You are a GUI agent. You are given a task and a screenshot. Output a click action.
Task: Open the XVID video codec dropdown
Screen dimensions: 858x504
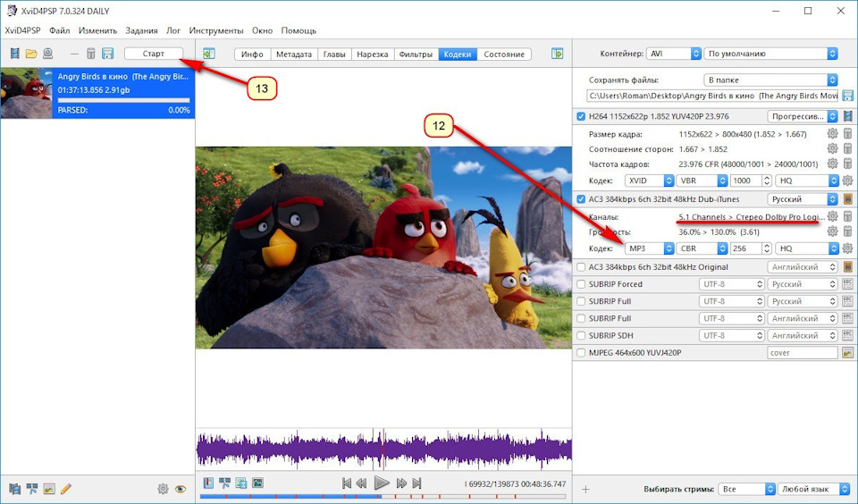[x=649, y=181]
